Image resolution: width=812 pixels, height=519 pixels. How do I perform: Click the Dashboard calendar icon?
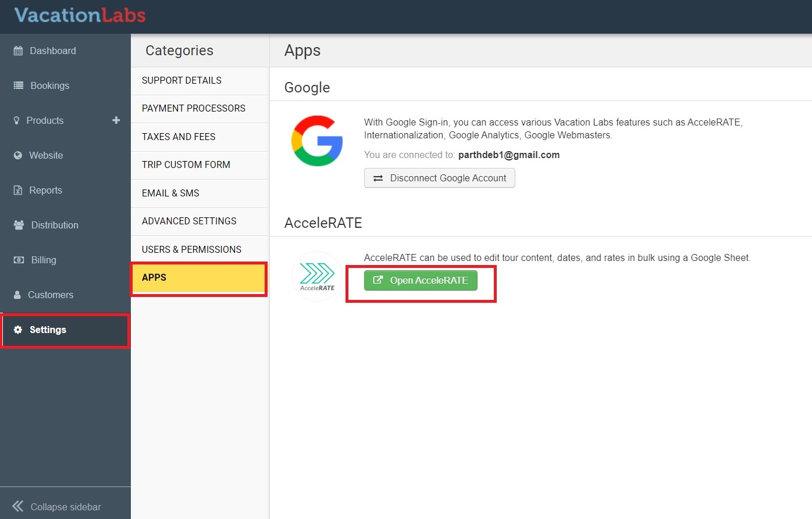click(18, 51)
